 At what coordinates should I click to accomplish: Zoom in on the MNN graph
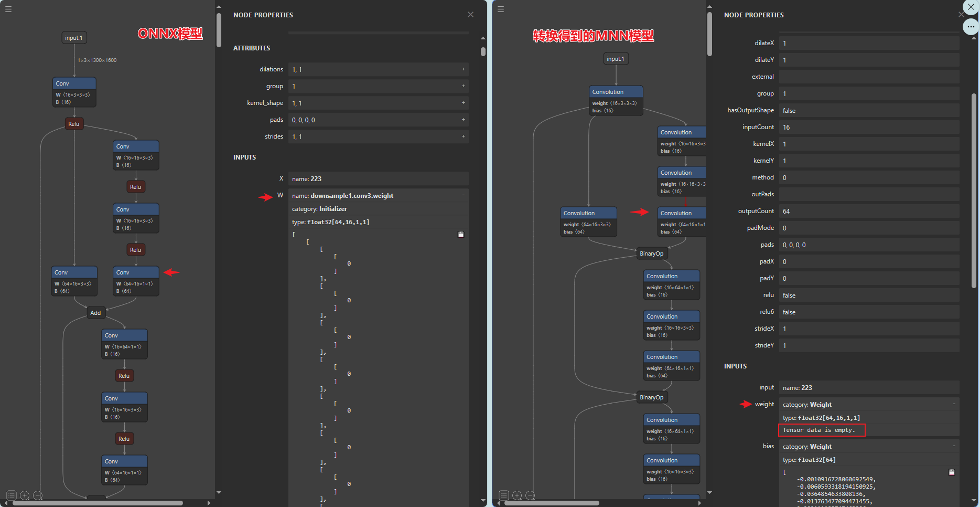click(x=517, y=495)
